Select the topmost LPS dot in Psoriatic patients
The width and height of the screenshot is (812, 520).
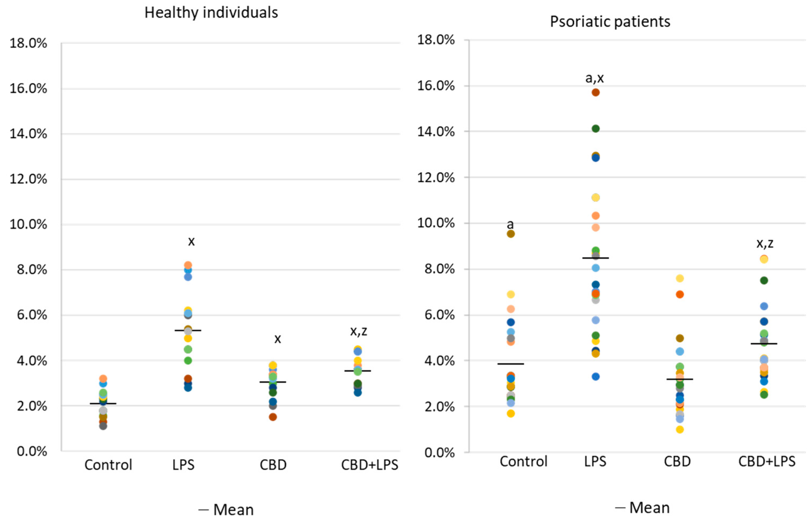(596, 93)
